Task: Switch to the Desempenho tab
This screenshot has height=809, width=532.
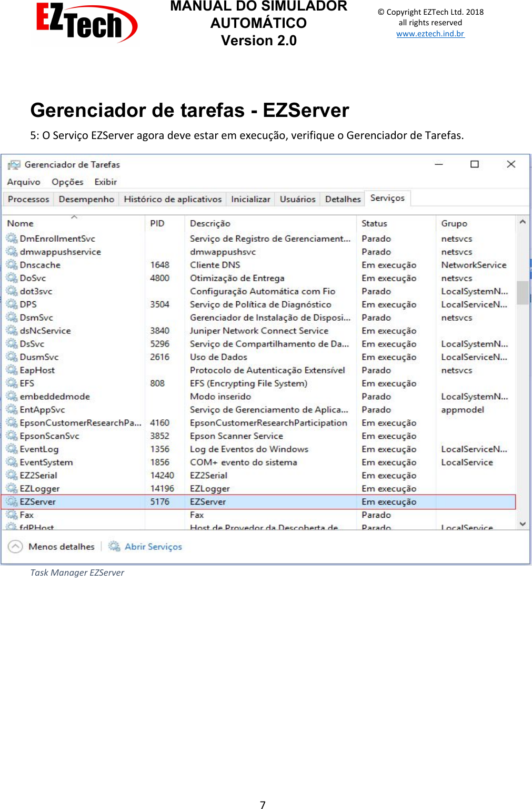Action: click(x=86, y=199)
